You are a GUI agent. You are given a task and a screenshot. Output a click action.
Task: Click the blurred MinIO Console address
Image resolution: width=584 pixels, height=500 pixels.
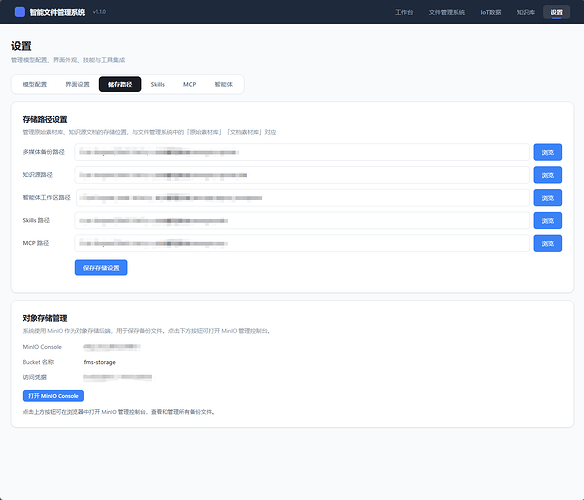[x=111, y=347]
